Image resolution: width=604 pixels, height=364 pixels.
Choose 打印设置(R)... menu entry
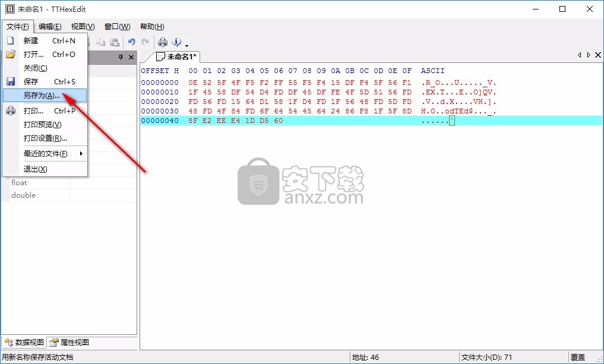click(45, 138)
